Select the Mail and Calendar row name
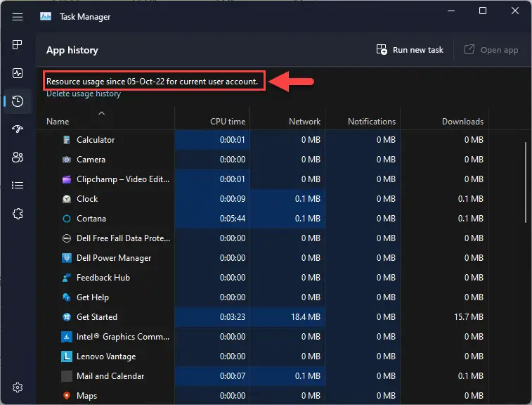Viewport: 532px width, 405px height. 110,376
